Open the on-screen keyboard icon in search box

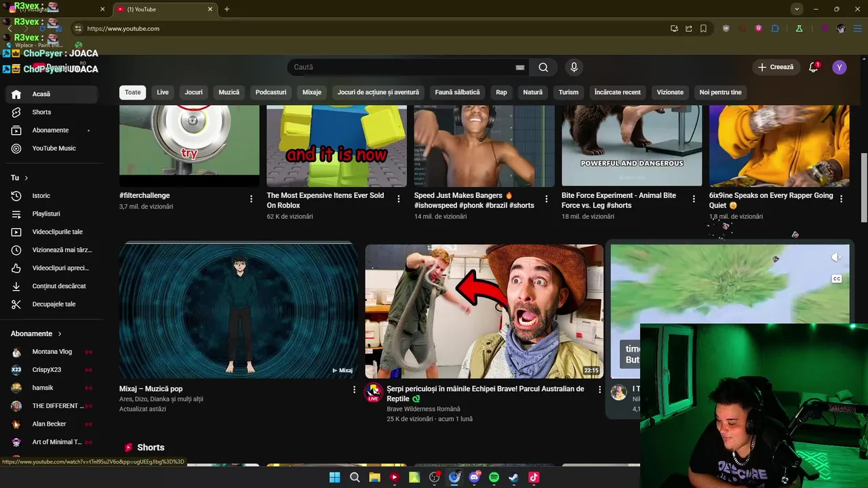coord(520,67)
